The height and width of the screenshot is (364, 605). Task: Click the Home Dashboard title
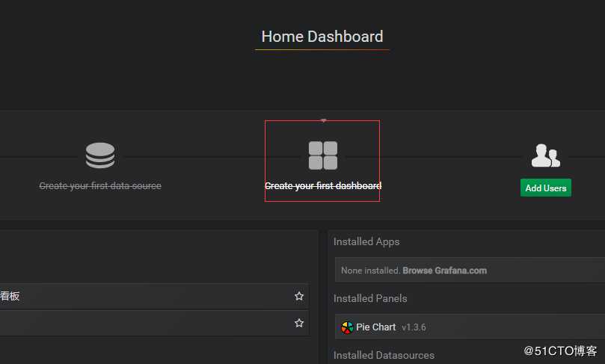[x=322, y=37]
